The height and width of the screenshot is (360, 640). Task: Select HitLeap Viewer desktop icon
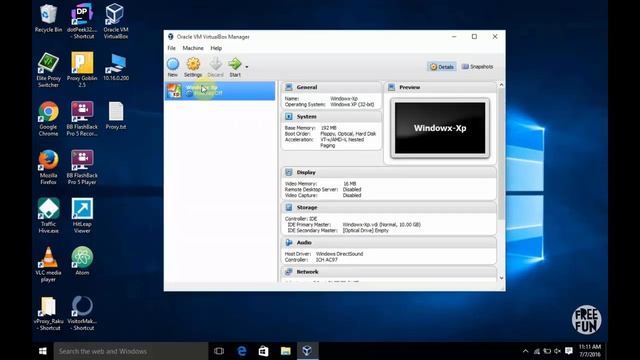click(x=82, y=216)
